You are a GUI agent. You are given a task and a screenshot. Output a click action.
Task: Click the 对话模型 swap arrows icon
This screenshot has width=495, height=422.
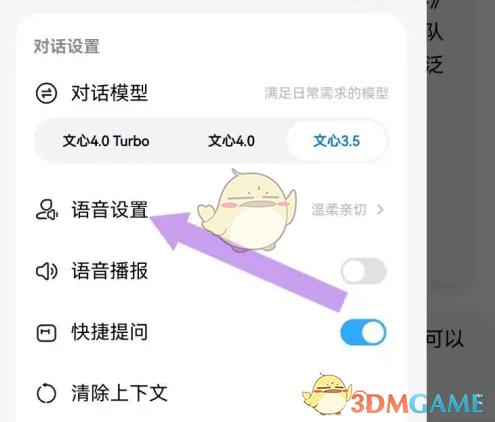coord(46,93)
